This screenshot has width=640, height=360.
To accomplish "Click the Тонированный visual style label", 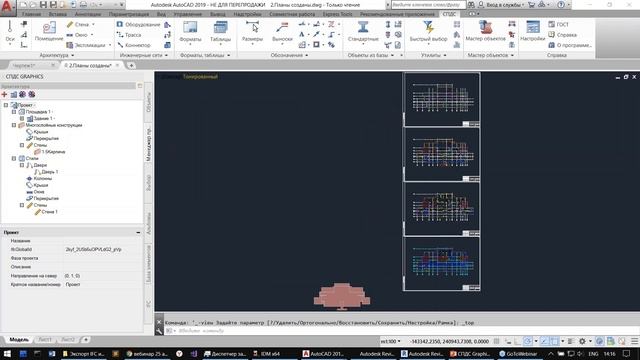I will pos(200,76).
